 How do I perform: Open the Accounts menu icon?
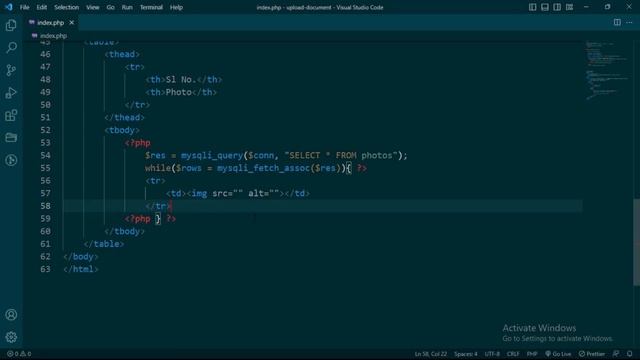coord(11,315)
